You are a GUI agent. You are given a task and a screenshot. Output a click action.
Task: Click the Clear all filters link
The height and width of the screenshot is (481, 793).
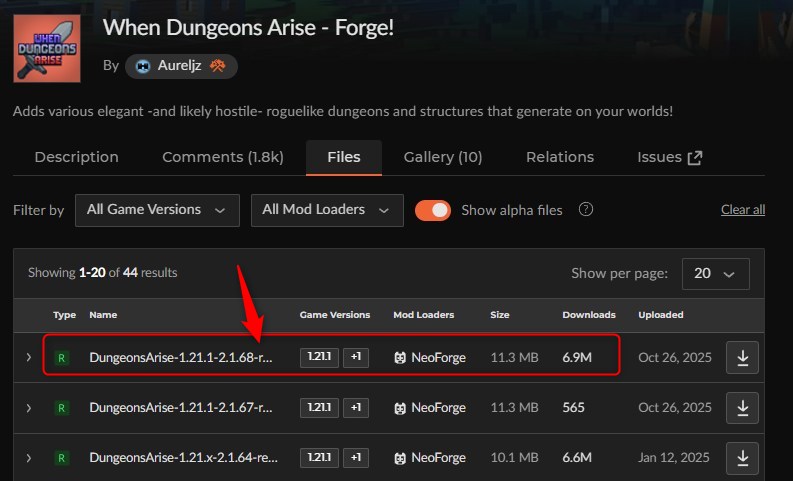click(x=743, y=209)
